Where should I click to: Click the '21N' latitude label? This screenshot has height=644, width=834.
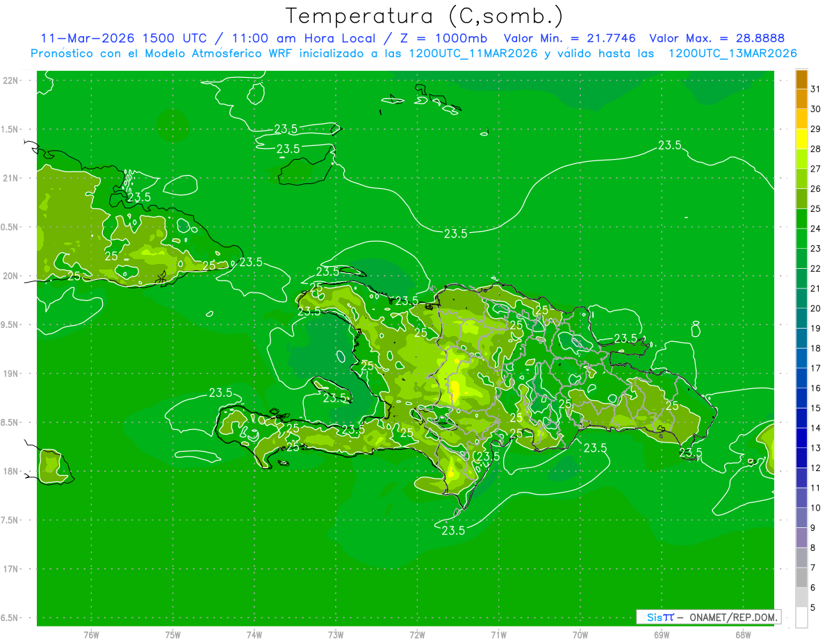tap(11, 179)
